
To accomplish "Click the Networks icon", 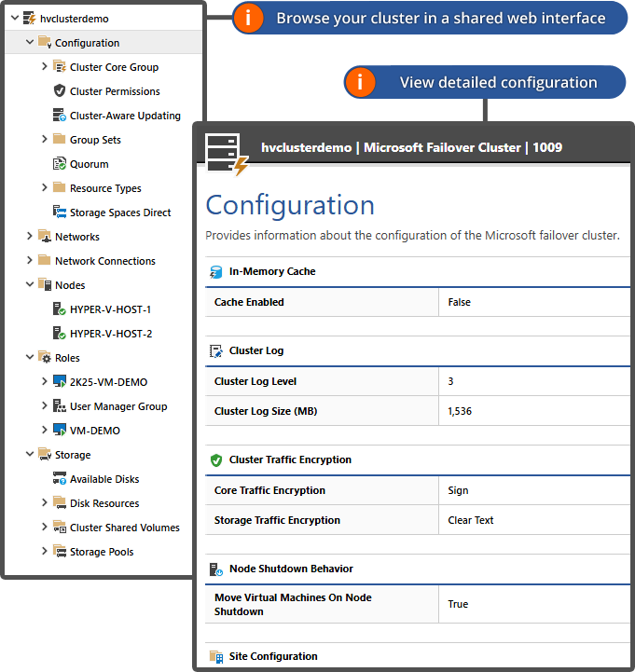I will click(x=45, y=236).
